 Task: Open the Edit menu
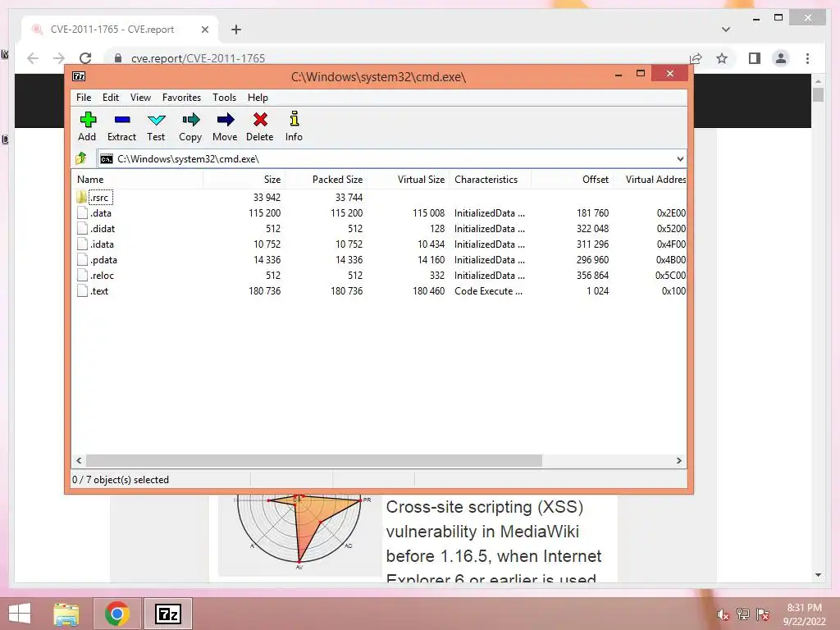(111, 98)
